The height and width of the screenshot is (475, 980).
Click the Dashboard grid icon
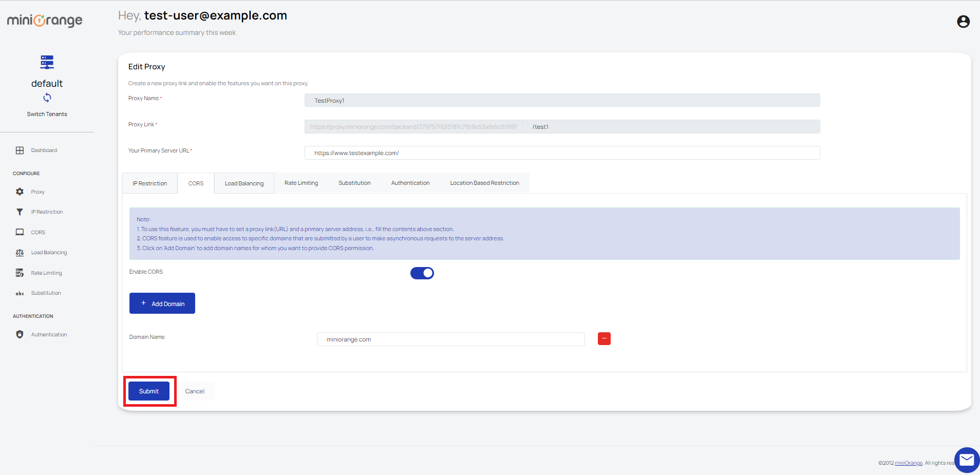click(20, 150)
